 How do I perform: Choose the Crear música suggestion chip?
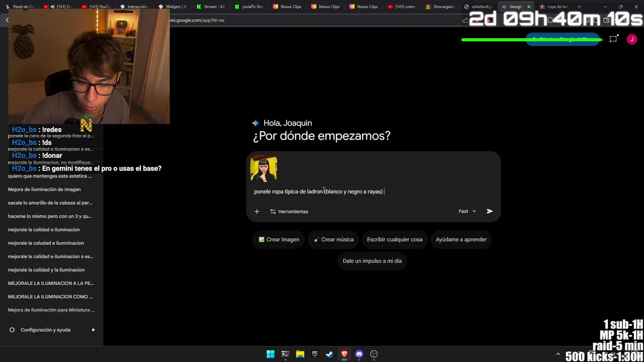click(x=333, y=239)
